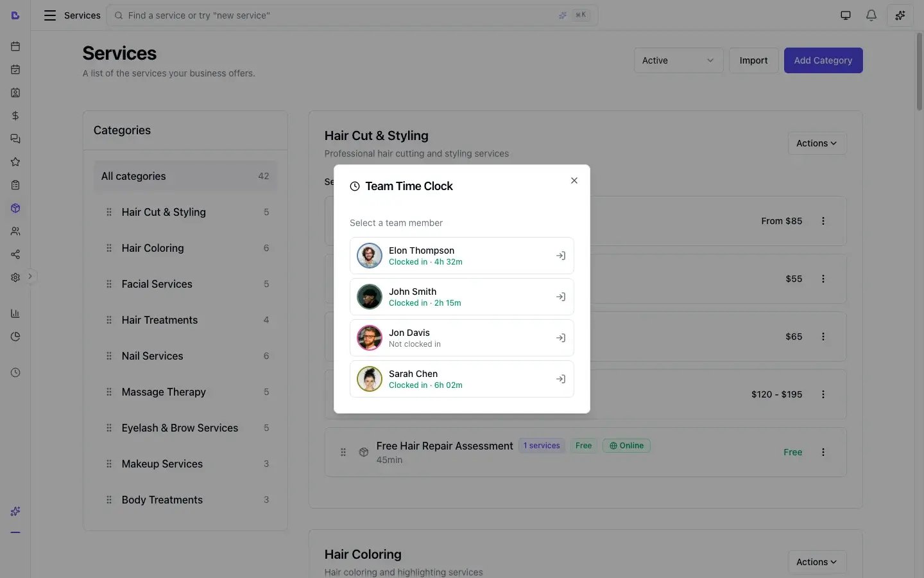
Task: Open the notifications bell
Action: [x=871, y=15]
